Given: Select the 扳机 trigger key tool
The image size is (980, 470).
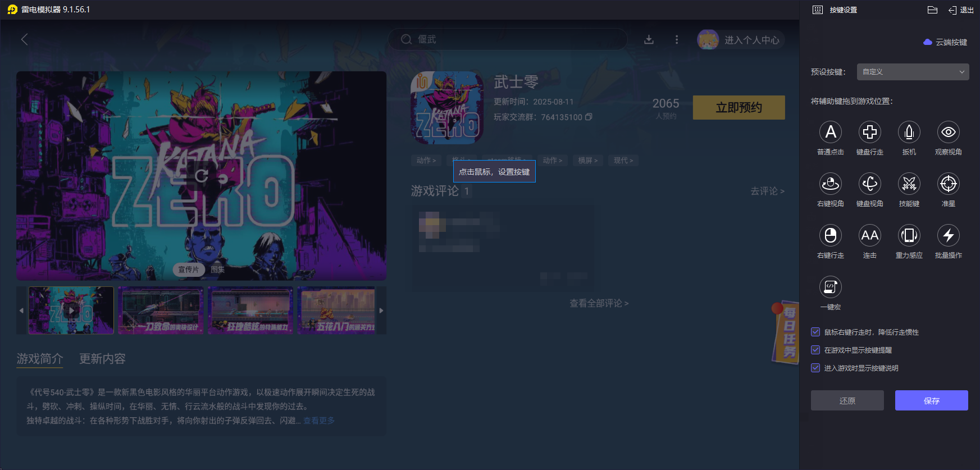Looking at the screenshot, I should tap(909, 133).
